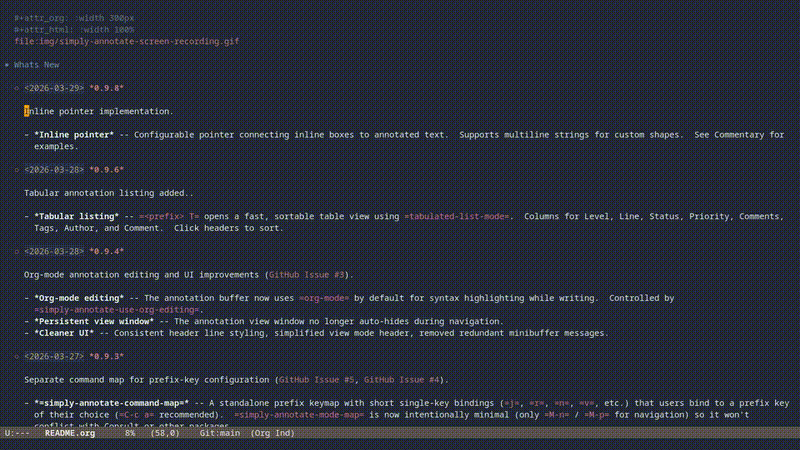Viewport: 800px width, 450px height.
Task: Click the *=simply-annotate-command-map=* bold item
Action: click(x=112, y=404)
